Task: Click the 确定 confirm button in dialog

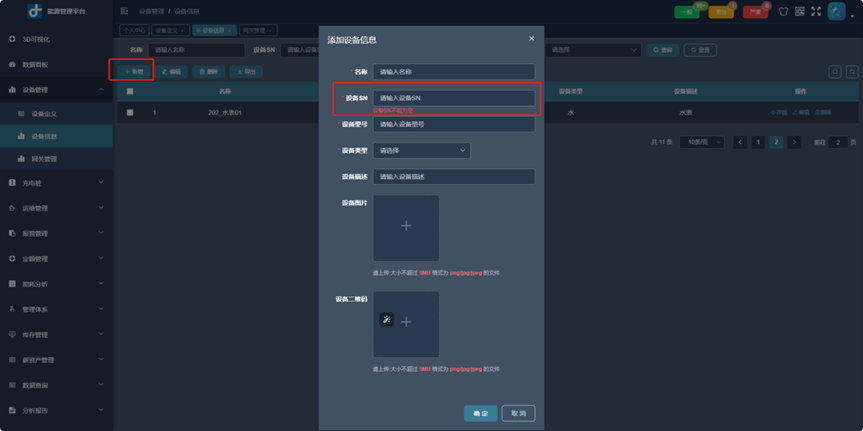Action: click(480, 413)
